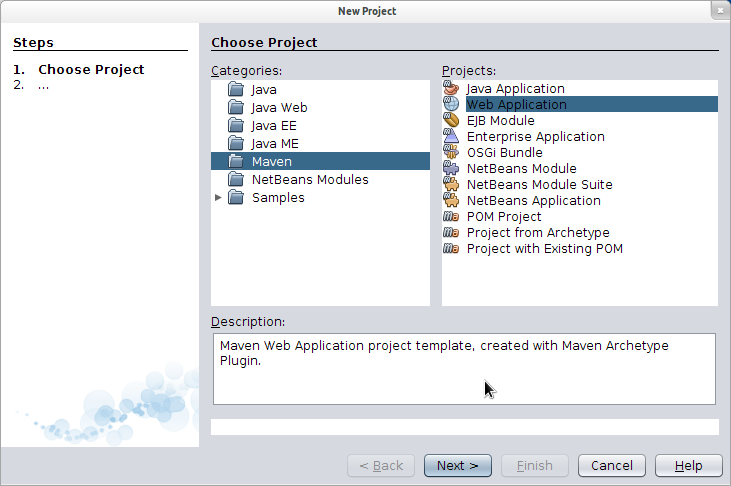
Task: Click the EJB Module bean icon
Action: pos(451,120)
